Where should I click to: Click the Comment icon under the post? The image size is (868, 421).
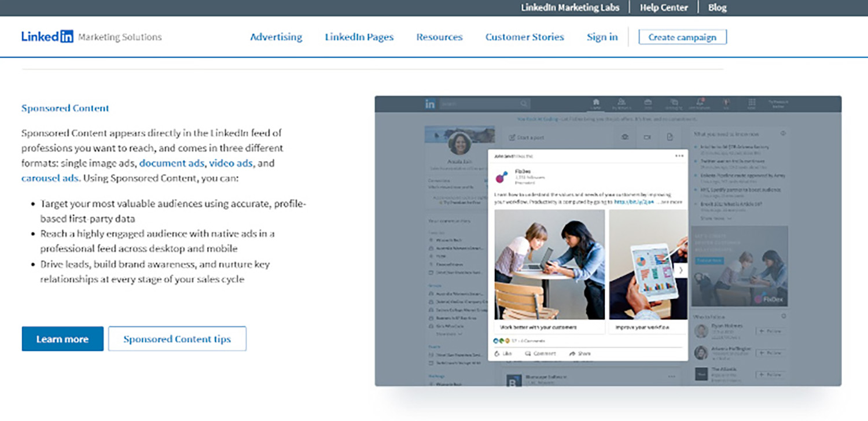[528, 353]
